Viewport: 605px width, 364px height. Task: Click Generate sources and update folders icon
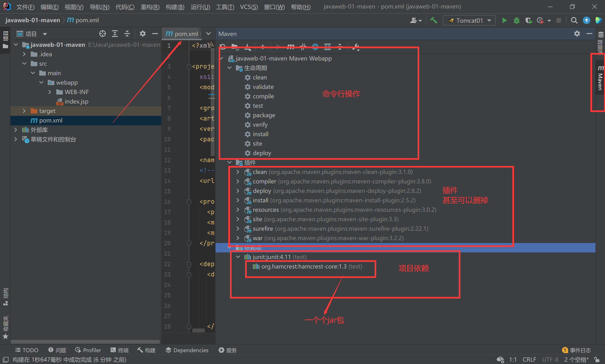[235, 47]
